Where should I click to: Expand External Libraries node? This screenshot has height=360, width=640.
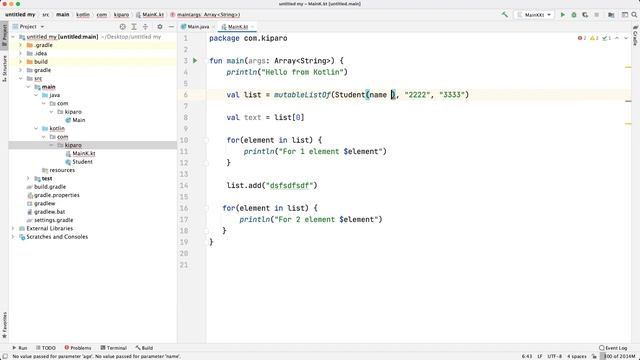coord(13,229)
